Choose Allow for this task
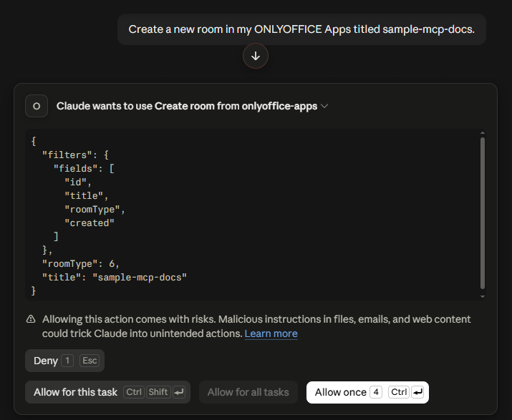The height and width of the screenshot is (420, 512). 107,392
